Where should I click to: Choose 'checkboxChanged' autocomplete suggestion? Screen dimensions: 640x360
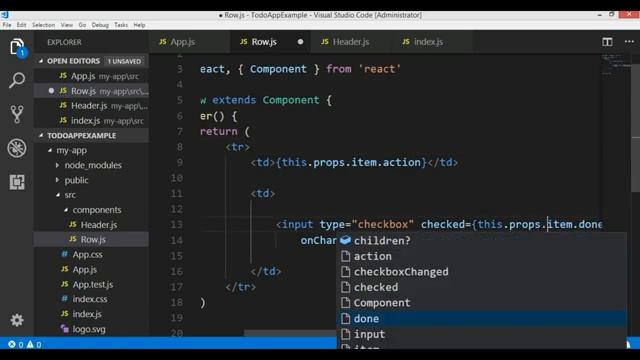coord(482,271)
